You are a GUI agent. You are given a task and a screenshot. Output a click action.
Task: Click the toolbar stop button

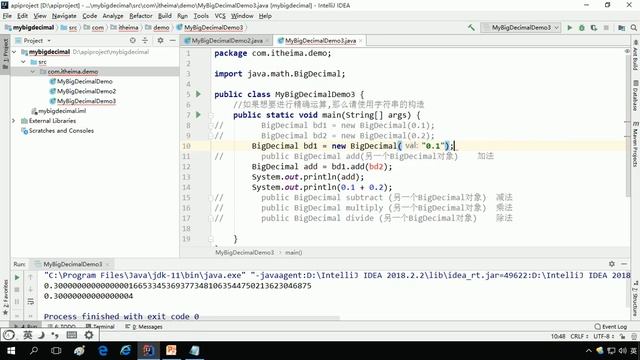point(606,27)
